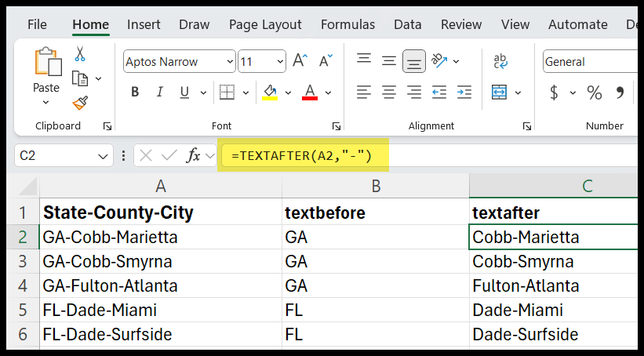Switch to the Review tab
Screen dimensions: 644x356
pyautogui.click(x=461, y=24)
